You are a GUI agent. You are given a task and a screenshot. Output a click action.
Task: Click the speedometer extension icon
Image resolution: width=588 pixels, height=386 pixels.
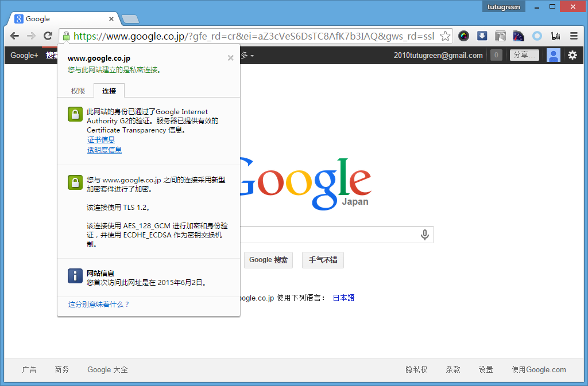coord(519,36)
